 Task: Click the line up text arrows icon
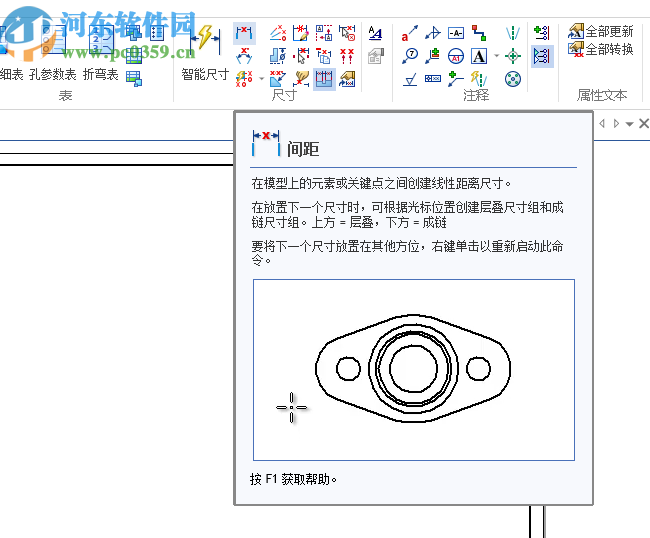(347, 56)
